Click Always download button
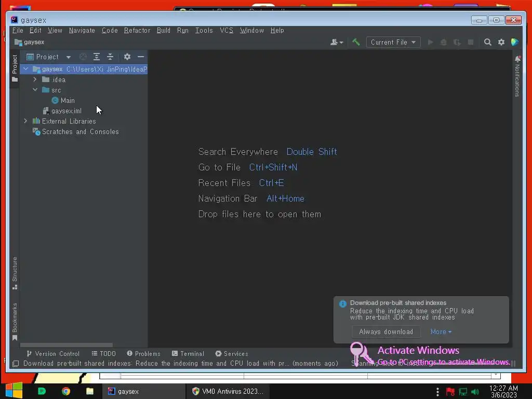Viewport: 532px width, 399px height. tap(386, 331)
